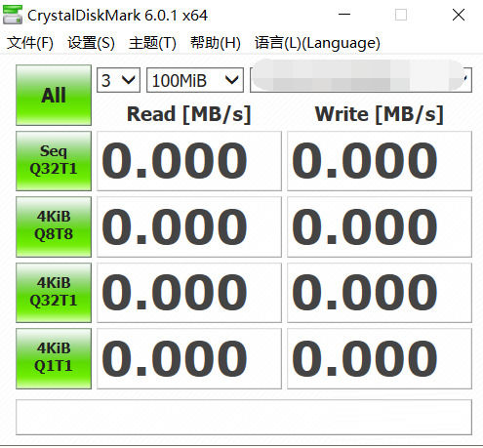Minimize the CrystalDiskMark window

click(x=344, y=15)
